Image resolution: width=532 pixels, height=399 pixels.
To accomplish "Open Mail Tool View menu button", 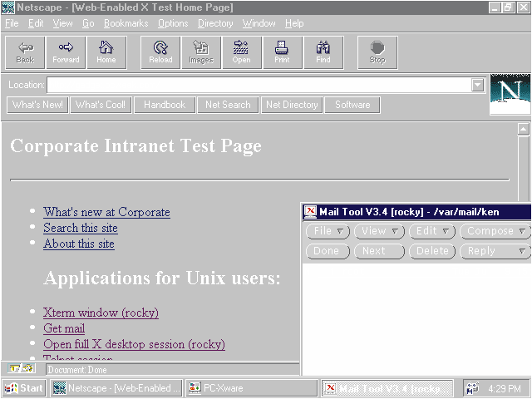I will [x=379, y=231].
